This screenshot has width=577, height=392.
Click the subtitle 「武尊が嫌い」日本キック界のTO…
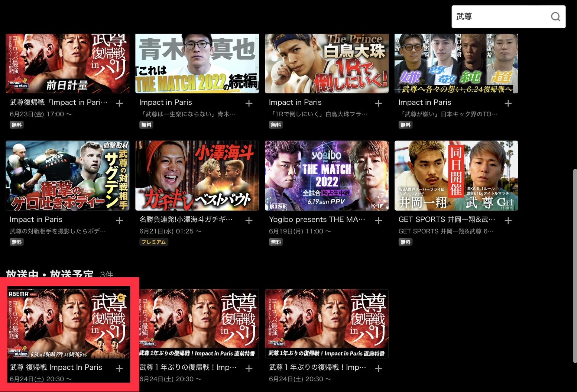coord(448,114)
